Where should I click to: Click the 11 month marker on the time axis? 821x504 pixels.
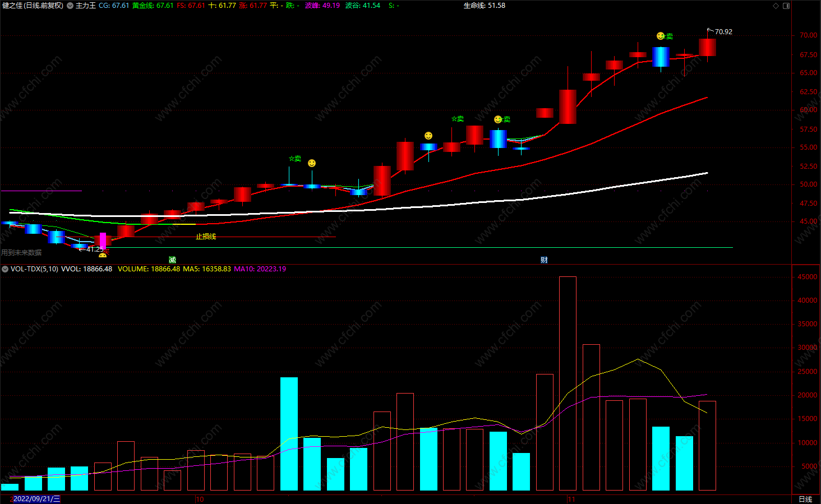[571, 499]
